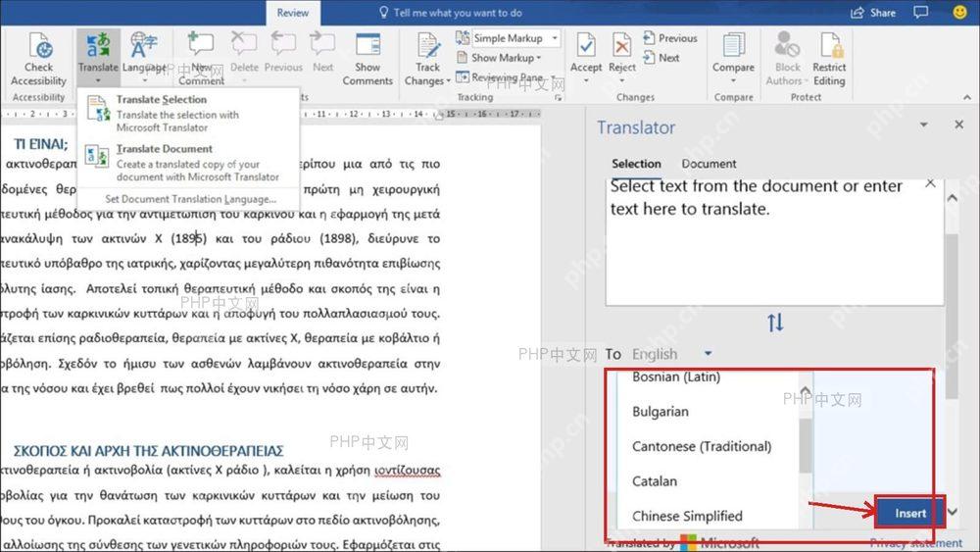Viewport: 980px width, 552px height.
Task: Click Translator pane scroll-up arrow
Action: click(x=952, y=198)
